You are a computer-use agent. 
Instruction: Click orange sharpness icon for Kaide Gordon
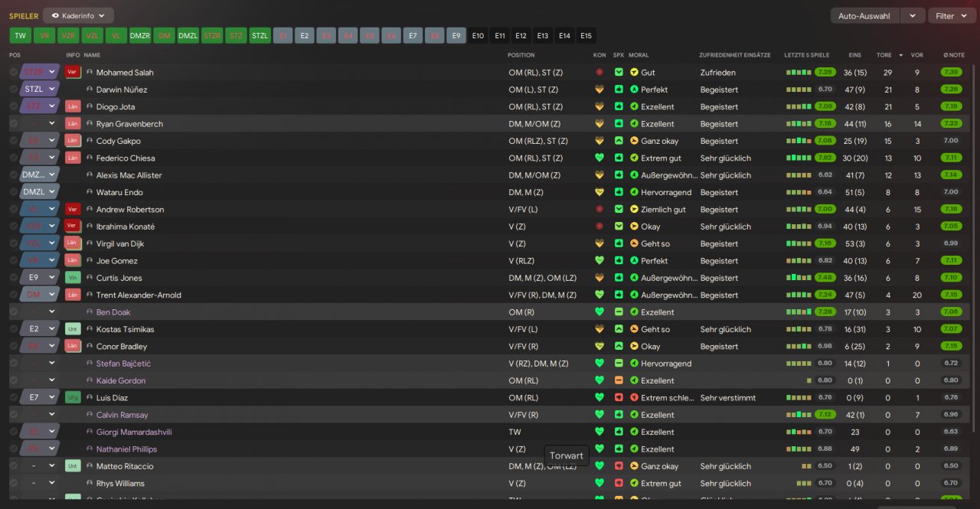pyautogui.click(x=619, y=380)
